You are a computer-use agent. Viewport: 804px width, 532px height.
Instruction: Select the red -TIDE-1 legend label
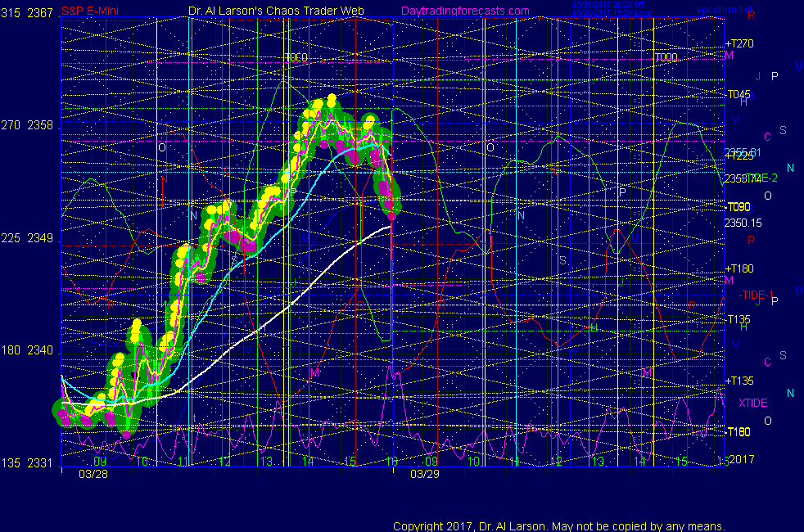point(756,295)
